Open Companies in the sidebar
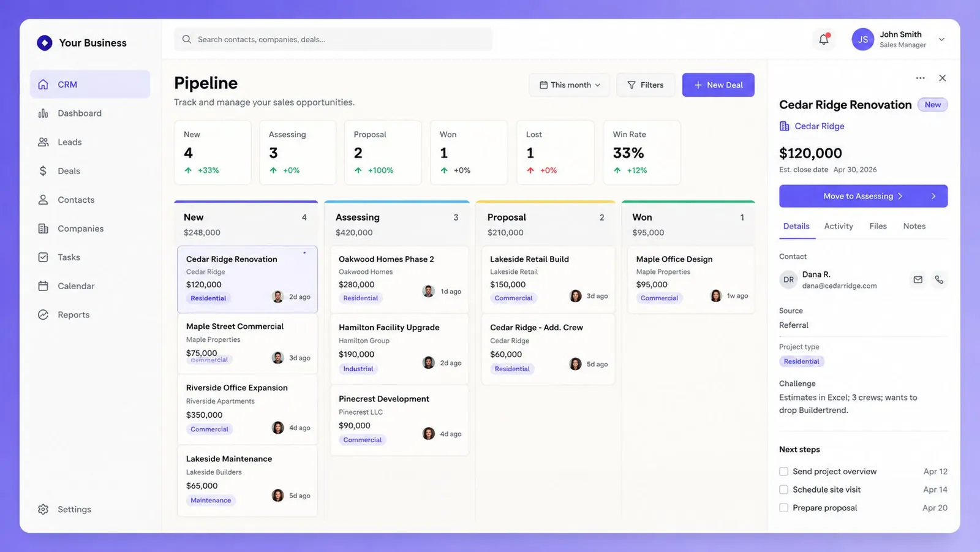Screen dimensions: 980x552 point(90,229)
